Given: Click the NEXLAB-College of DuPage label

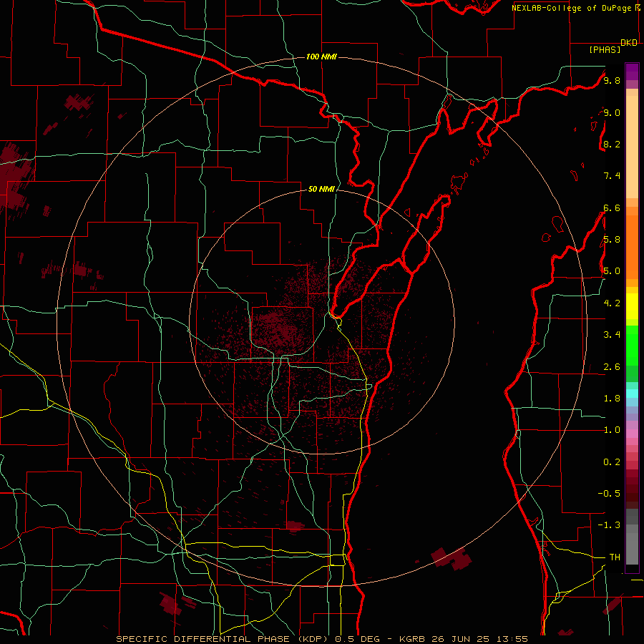Looking at the screenshot, I should pyautogui.click(x=572, y=8).
